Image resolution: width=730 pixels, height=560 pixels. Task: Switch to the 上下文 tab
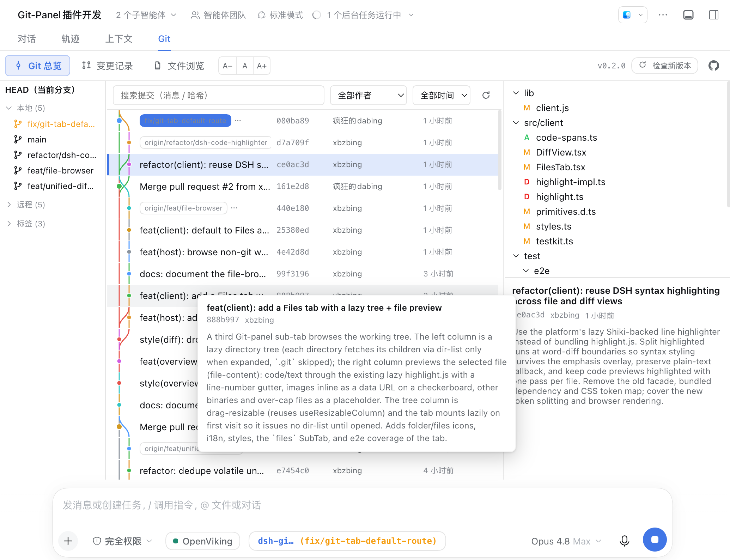[x=119, y=39]
